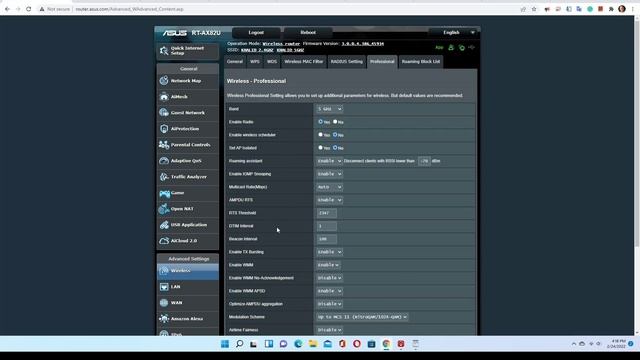The height and width of the screenshot is (360, 640).
Task: Open Microsoft Edge from taskbar
Action: (298, 344)
